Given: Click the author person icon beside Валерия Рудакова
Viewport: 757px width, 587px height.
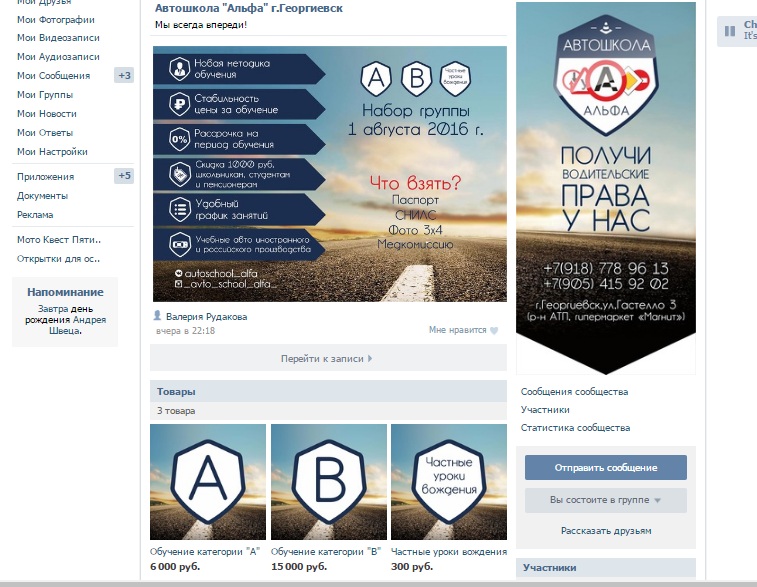Looking at the screenshot, I should click(x=157, y=316).
